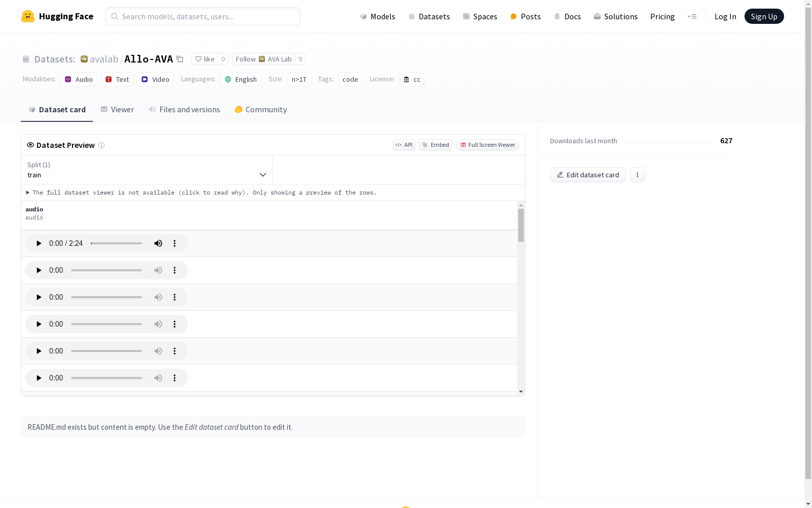Click the Dataset Preview info icon
Screen dimensions: 812x508
101,145
